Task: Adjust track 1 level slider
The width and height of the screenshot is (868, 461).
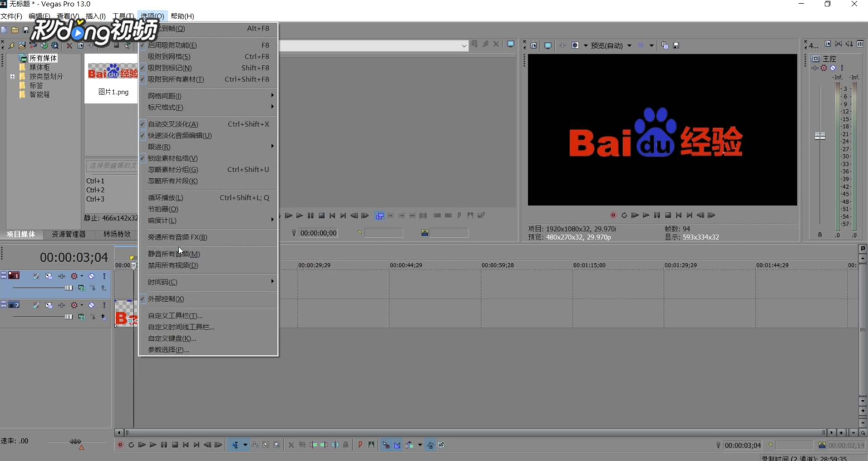Action: coord(68,288)
